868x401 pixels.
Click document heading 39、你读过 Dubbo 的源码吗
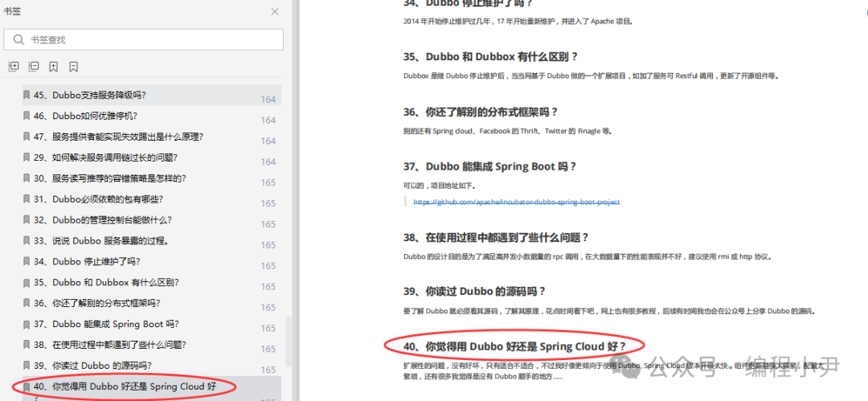click(x=474, y=292)
